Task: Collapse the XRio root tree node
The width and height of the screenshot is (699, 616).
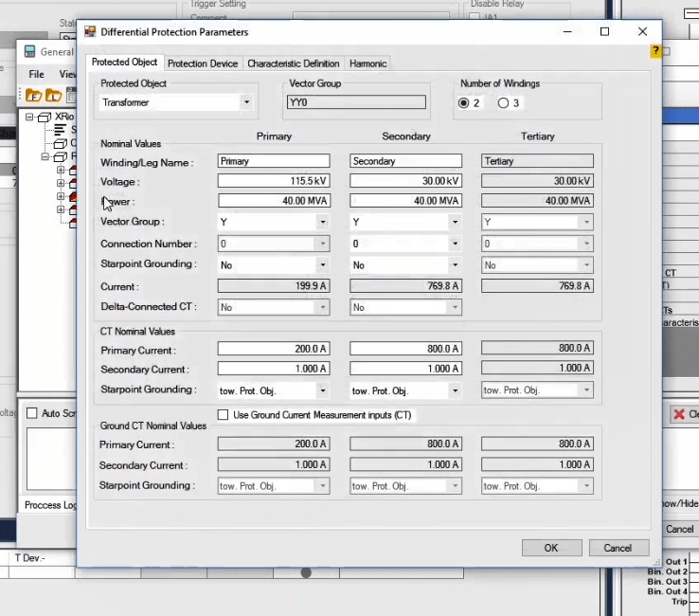Action: coord(30,118)
